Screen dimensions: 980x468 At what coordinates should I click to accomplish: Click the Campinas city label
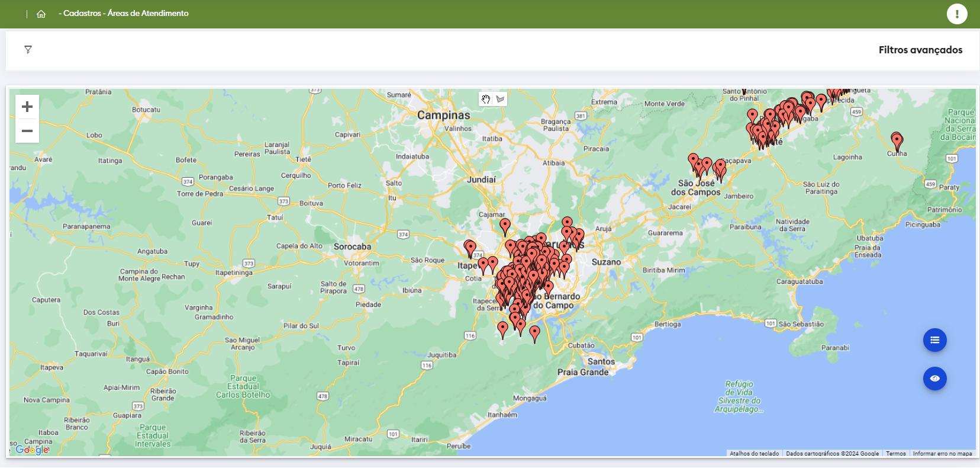point(443,115)
